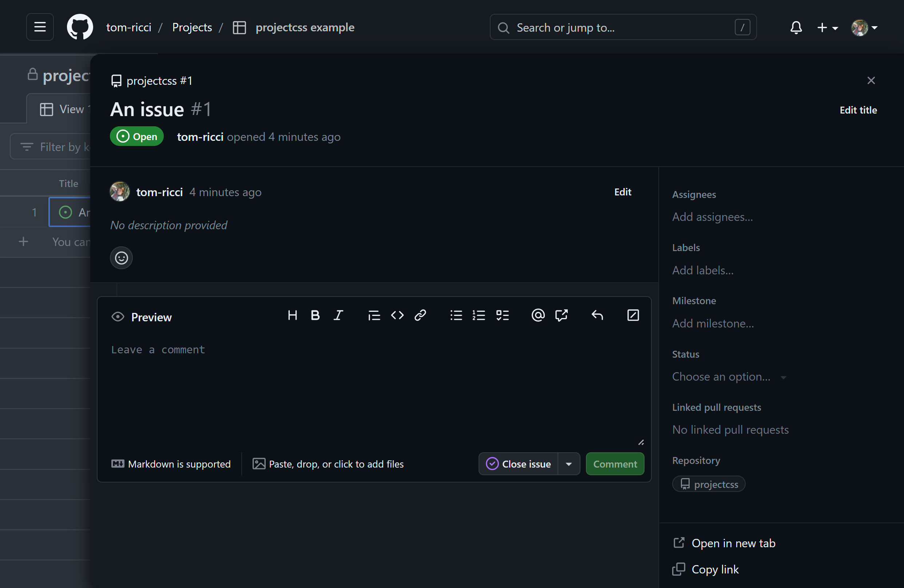Create a numbered list

point(479,315)
